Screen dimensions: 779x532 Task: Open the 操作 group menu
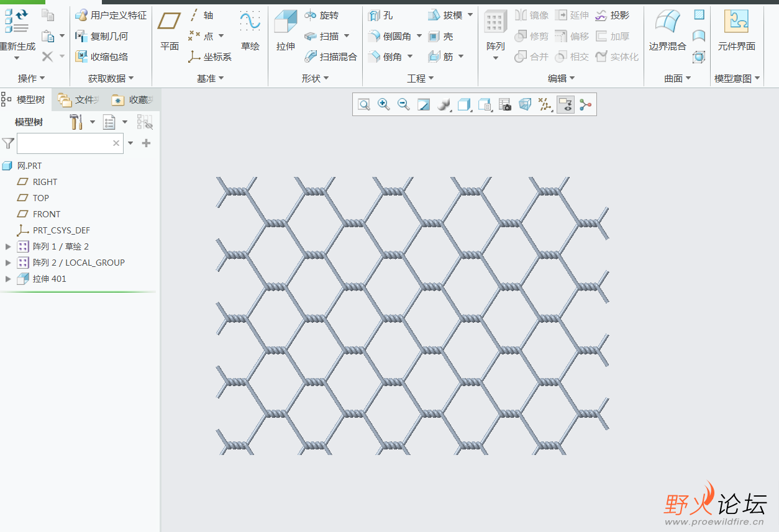[32, 78]
